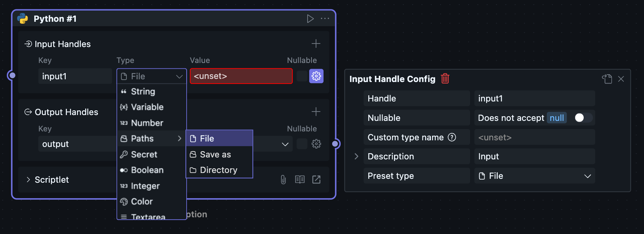Toggle the Nullable switch in config panel
The image size is (644, 234).
[583, 118]
